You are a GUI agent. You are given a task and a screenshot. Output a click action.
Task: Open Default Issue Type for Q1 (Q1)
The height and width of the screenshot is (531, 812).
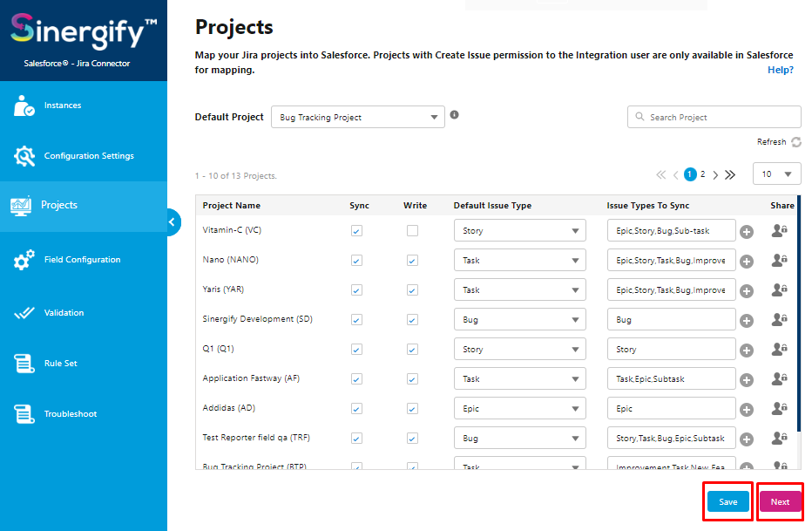pos(520,349)
